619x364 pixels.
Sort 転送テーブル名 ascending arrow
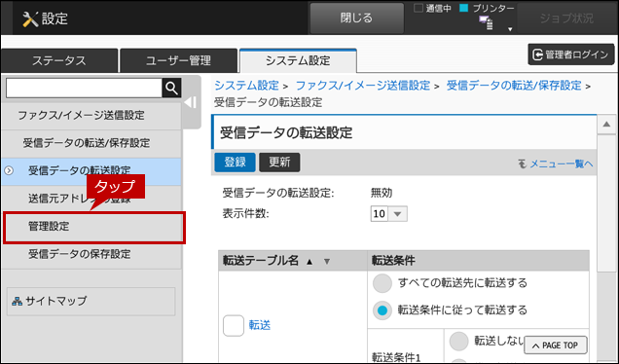pyautogui.click(x=309, y=262)
